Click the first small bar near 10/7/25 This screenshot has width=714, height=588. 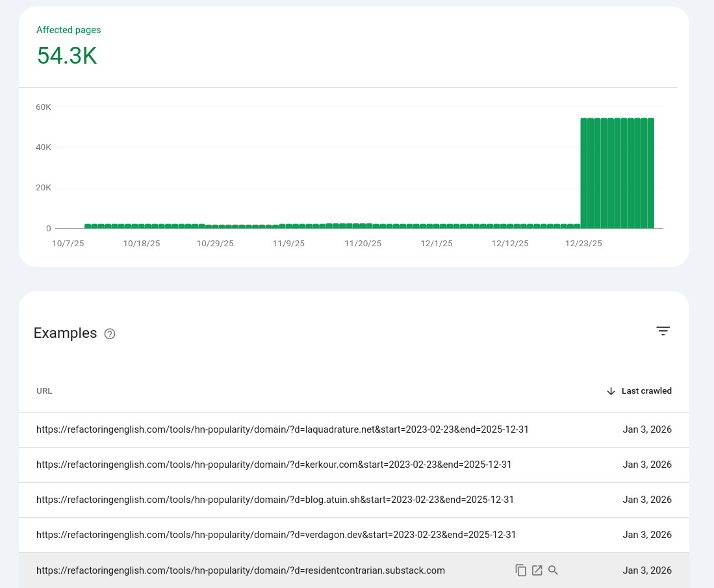point(88,226)
